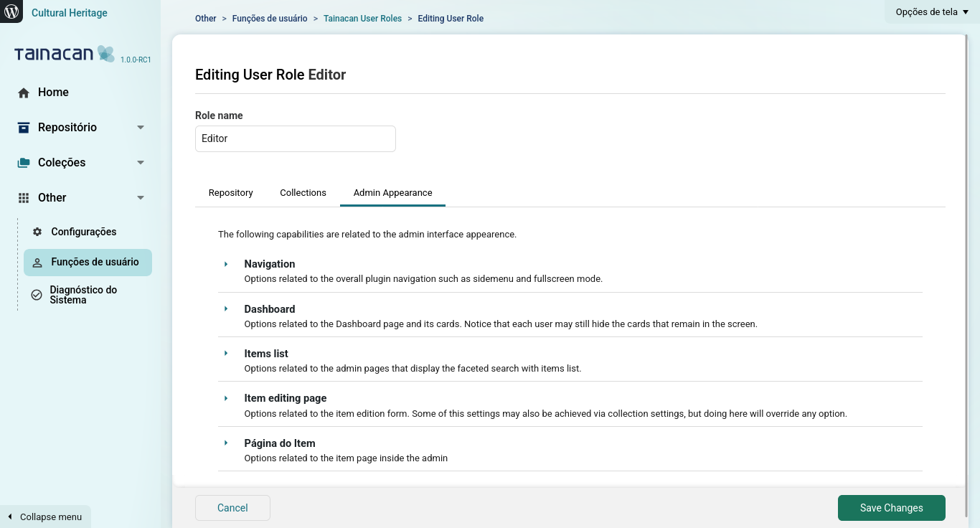This screenshot has width=980, height=528.
Task: Collapse the Other menu dropdown arrow
Action: point(141,198)
